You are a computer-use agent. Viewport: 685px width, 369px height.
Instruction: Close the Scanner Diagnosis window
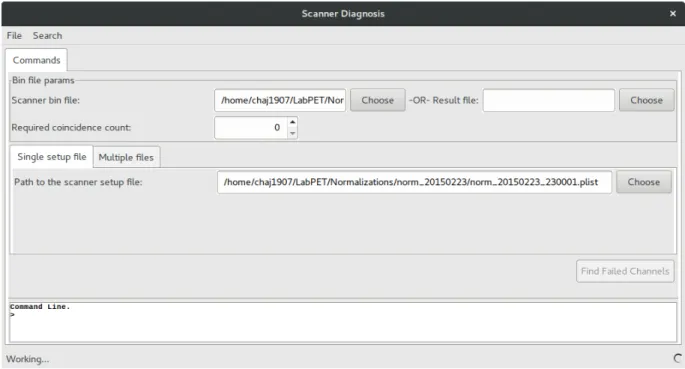point(673,14)
